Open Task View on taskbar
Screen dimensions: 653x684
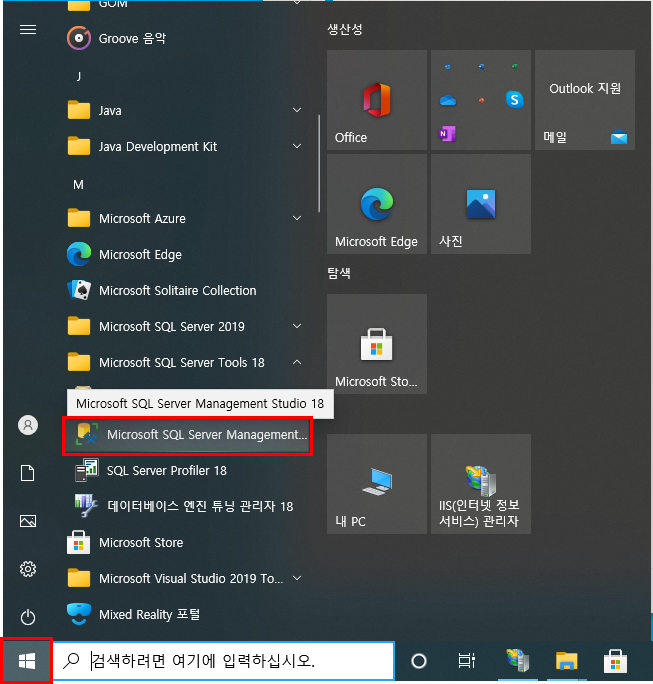[x=466, y=661]
